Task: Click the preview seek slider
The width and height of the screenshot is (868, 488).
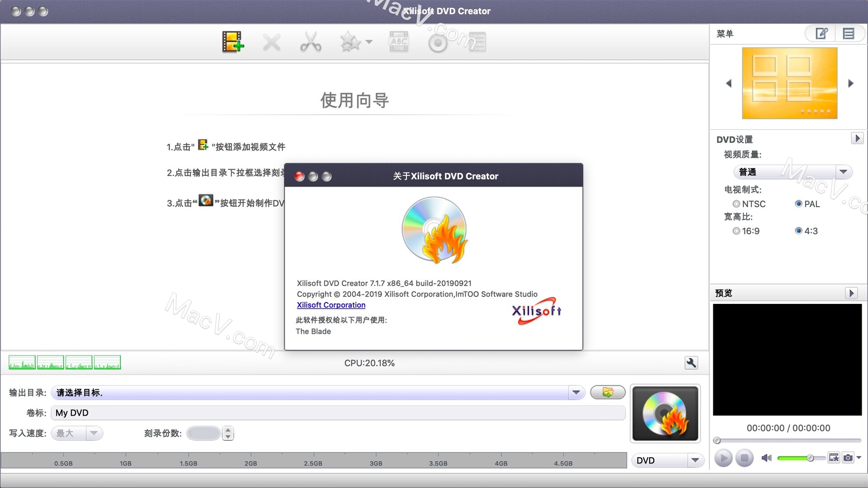Action: (x=788, y=440)
